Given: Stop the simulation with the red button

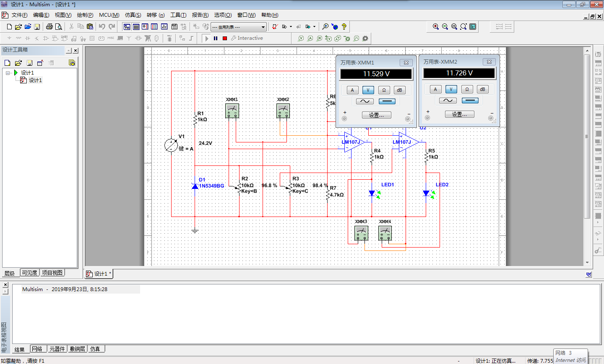Looking at the screenshot, I should (225, 38).
